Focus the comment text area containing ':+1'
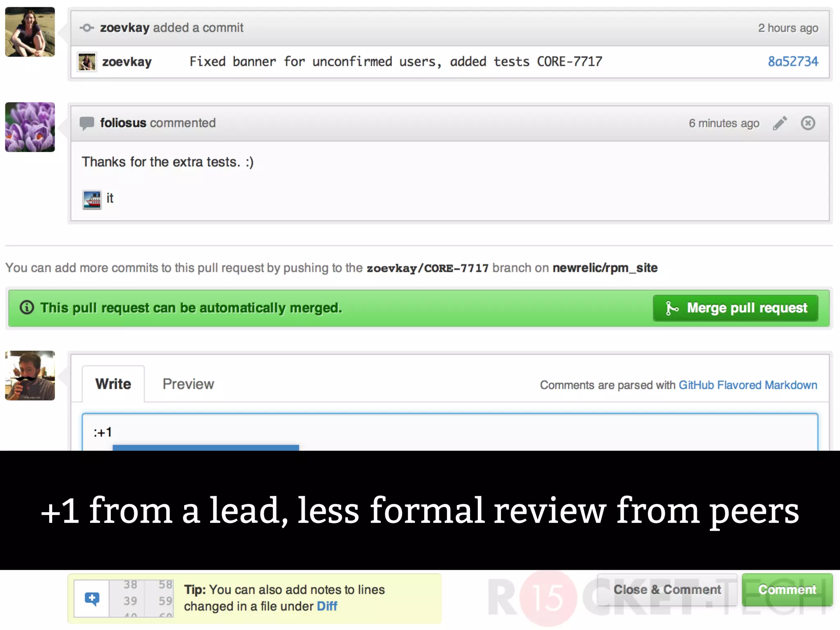The width and height of the screenshot is (840, 630). click(450, 432)
